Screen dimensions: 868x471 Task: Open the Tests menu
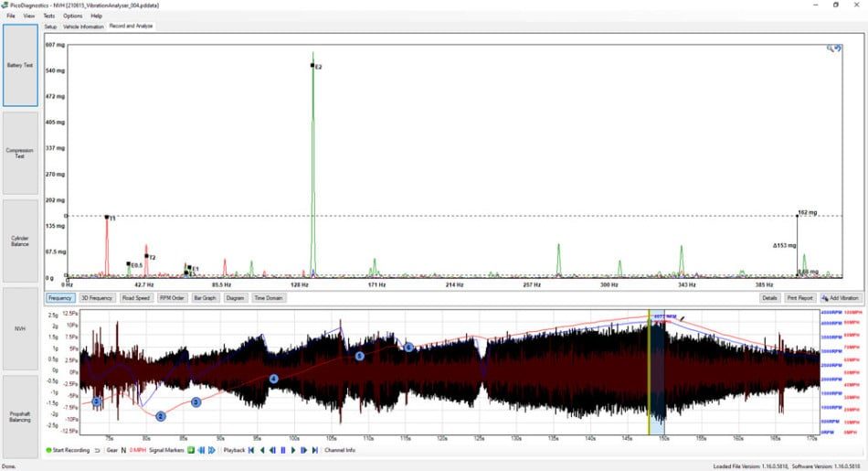click(49, 16)
